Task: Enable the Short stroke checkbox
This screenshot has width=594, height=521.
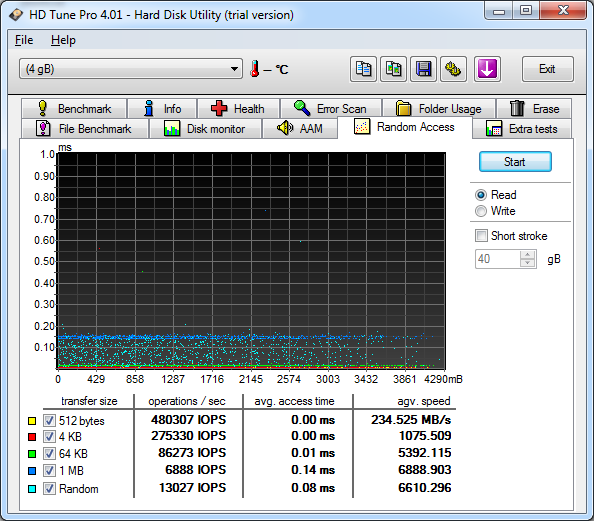Action: (481, 235)
